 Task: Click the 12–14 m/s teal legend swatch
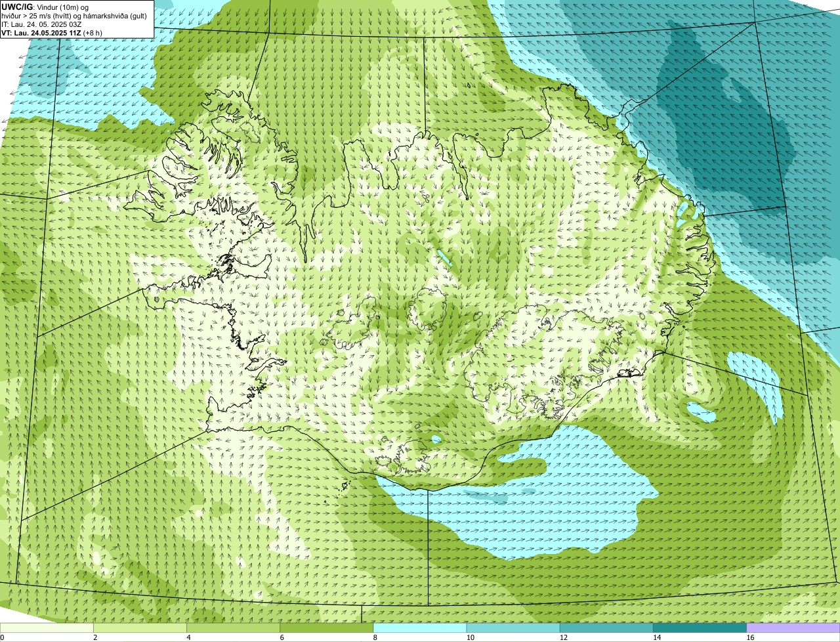[606, 628]
